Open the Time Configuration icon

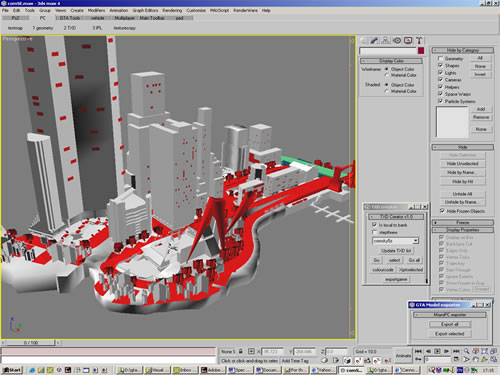(456, 360)
